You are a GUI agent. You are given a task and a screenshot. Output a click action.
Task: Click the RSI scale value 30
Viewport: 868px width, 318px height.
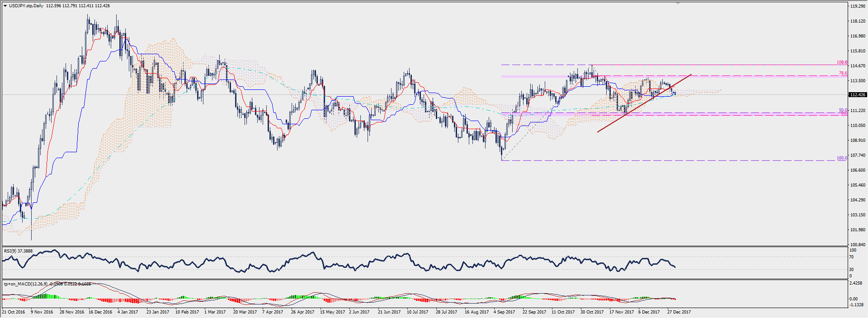tap(852, 270)
